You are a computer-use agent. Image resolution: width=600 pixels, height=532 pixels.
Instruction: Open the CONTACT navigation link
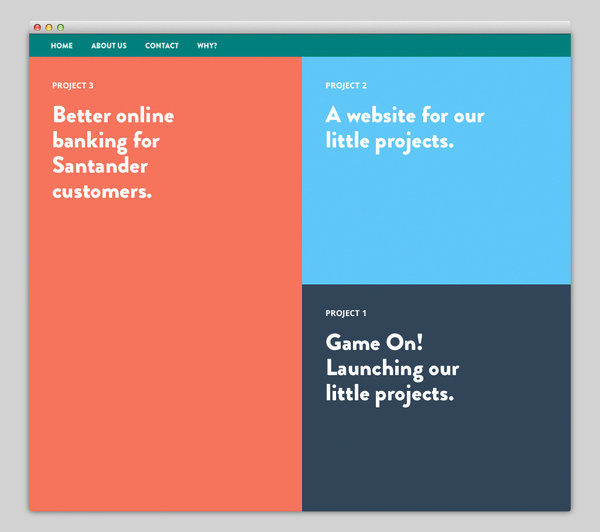tap(161, 46)
